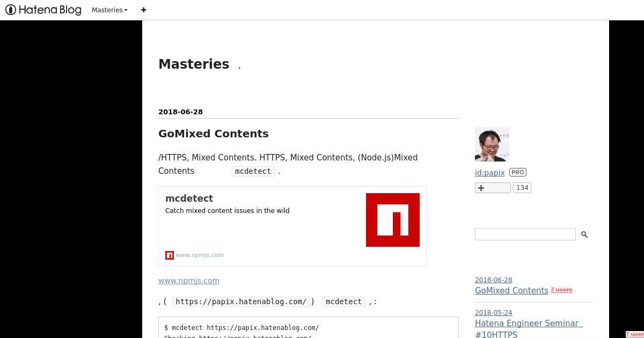
Task: Click the PRO badge
Action: 518,172
